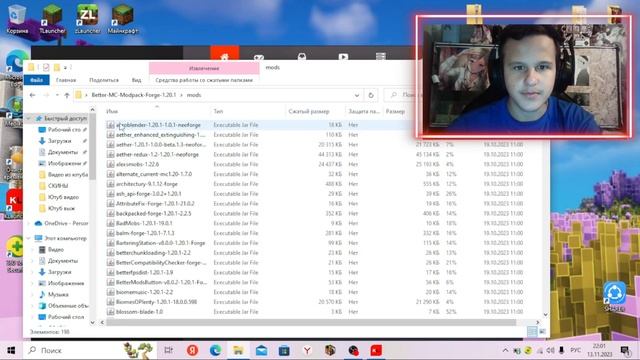
Task: Click the microphone tray icon
Action: click(562, 350)
